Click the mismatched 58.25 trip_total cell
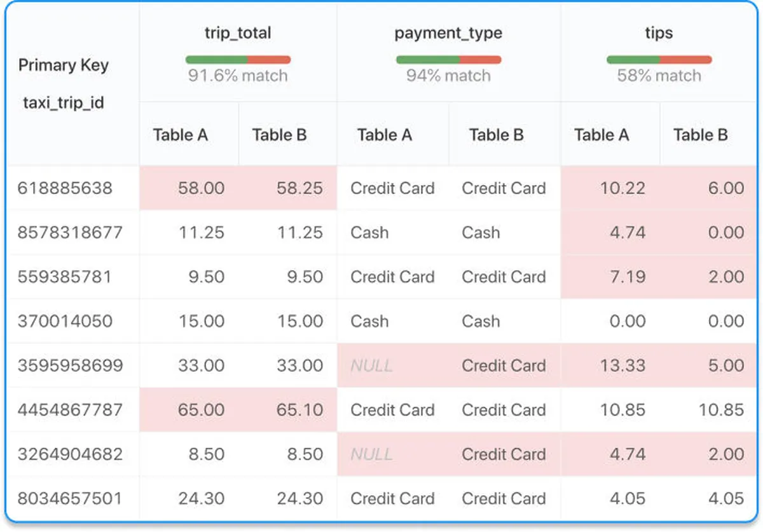Image resolution: width=763 pixels, height=532 pixels. click(x=299, y=188)
